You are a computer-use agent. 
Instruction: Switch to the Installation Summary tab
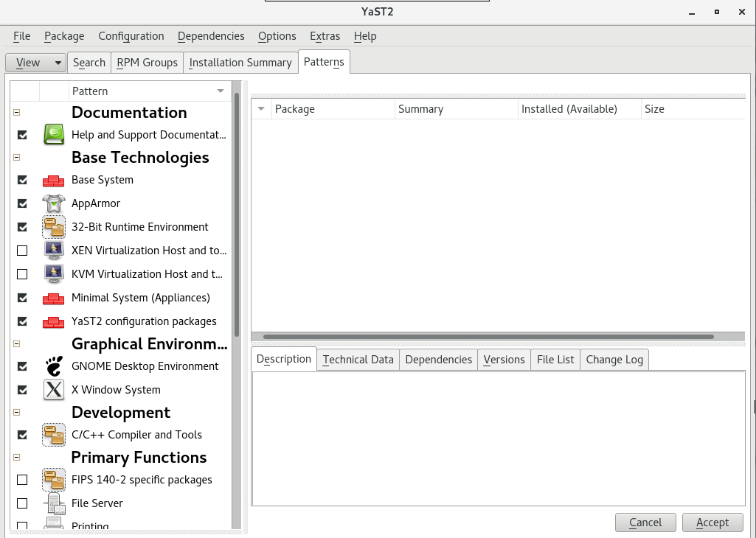point(240,63)
